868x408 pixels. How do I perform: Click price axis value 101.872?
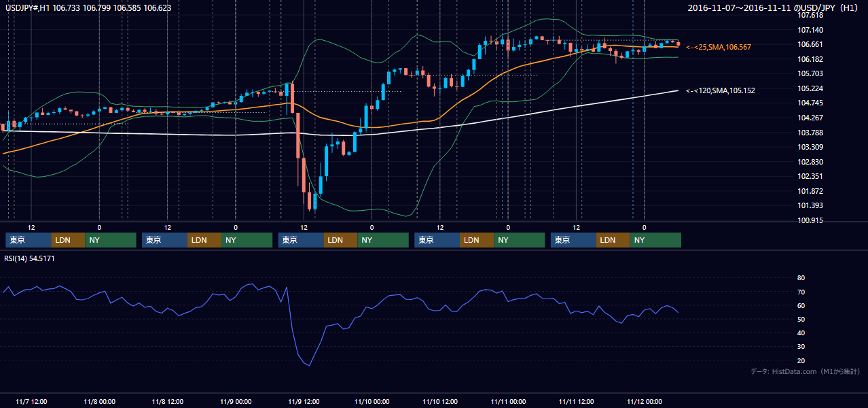811,191
